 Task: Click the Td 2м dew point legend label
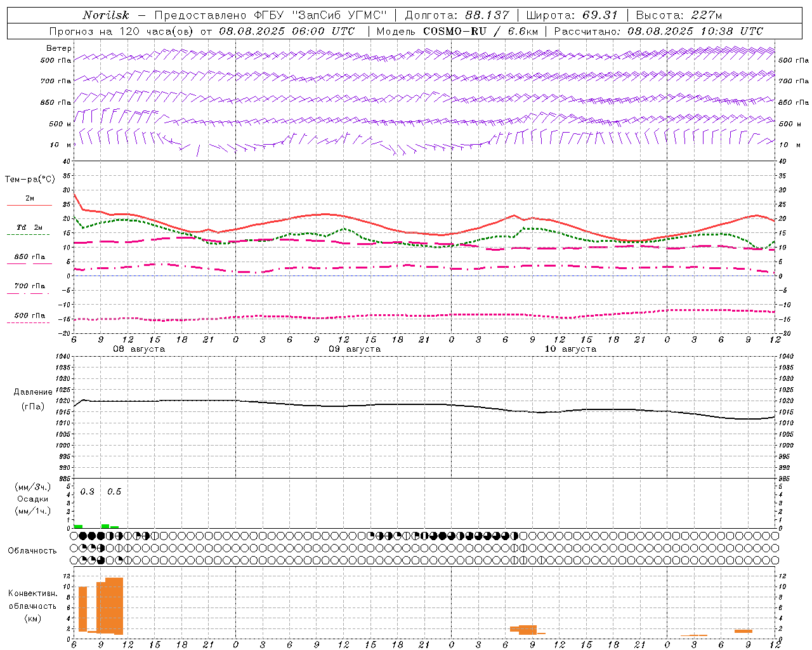tap(29, 227)
